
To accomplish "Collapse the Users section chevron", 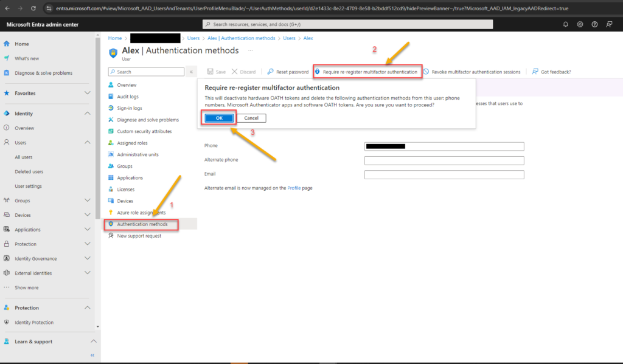I will 88,142.
